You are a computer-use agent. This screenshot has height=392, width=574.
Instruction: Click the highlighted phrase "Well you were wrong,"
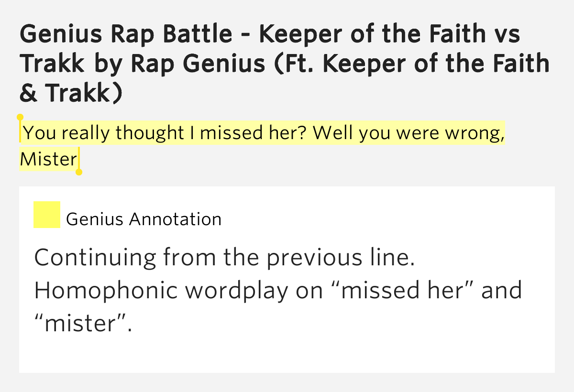(x=409, y=134)
